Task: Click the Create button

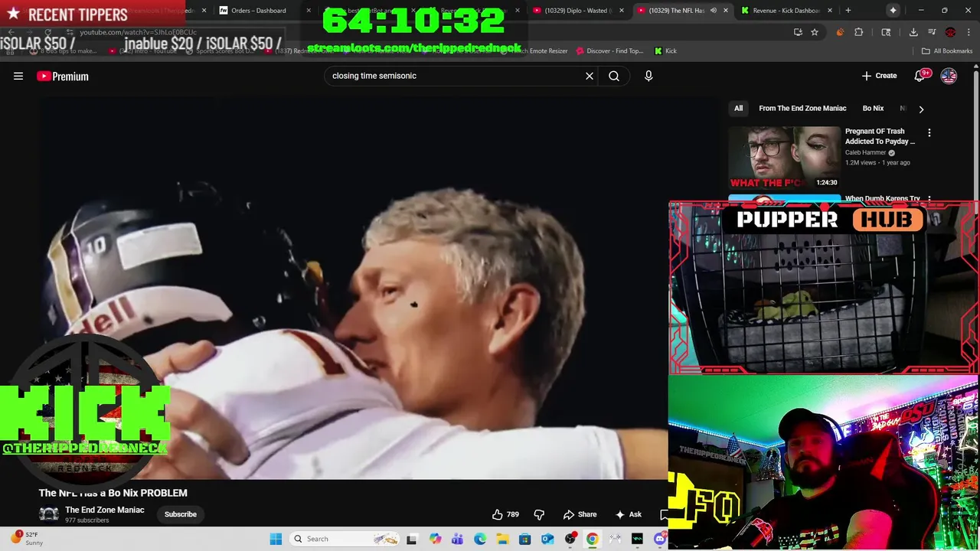Action: coord(879,76)
